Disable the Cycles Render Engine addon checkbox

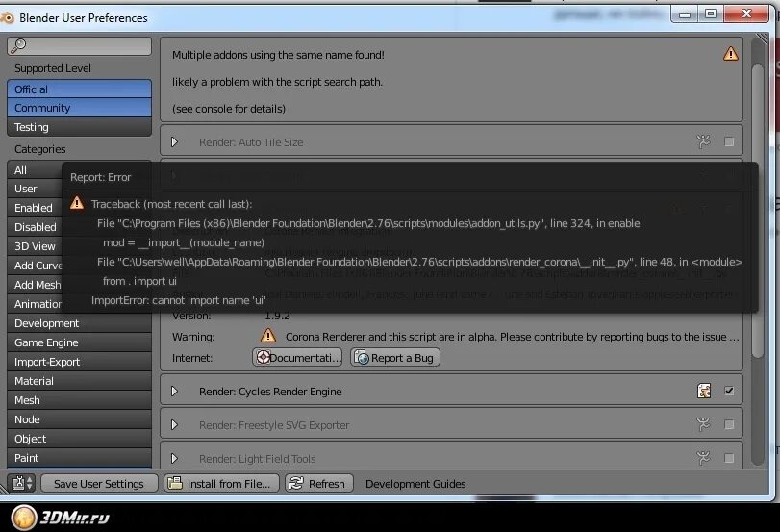click(729, 391)
